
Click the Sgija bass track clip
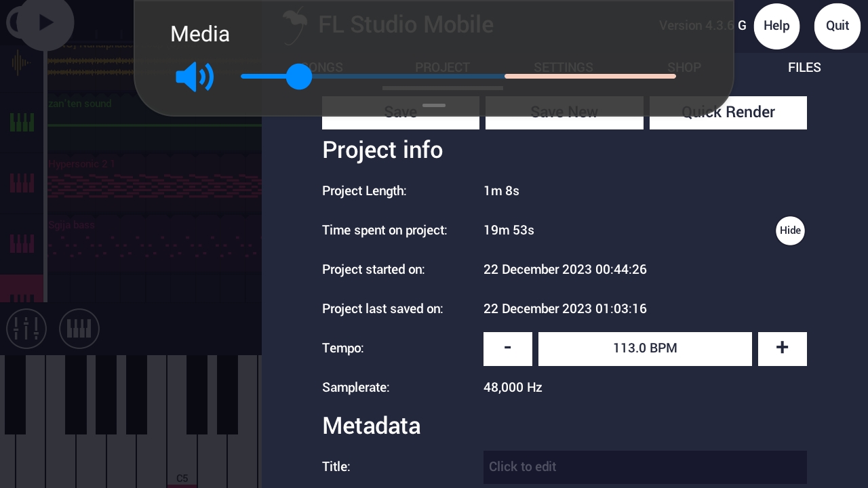point(155,244)
